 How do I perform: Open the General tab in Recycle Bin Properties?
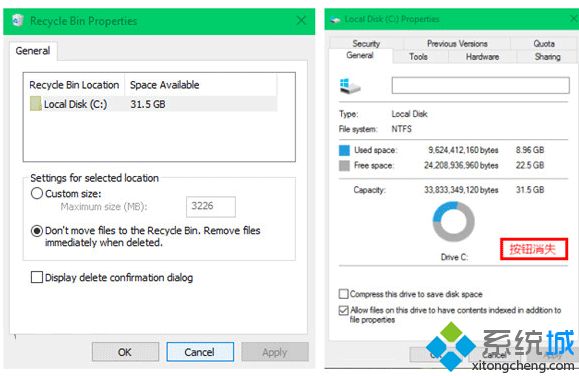[33, 51]
